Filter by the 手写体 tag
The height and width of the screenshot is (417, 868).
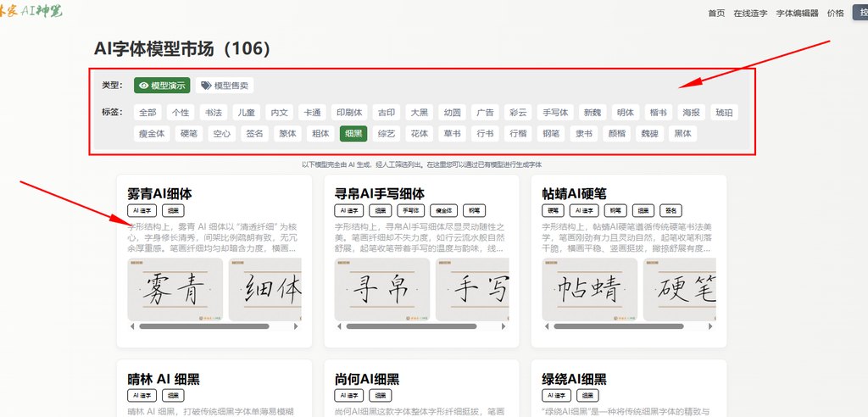pyautogui.click(x=555, y=113)
